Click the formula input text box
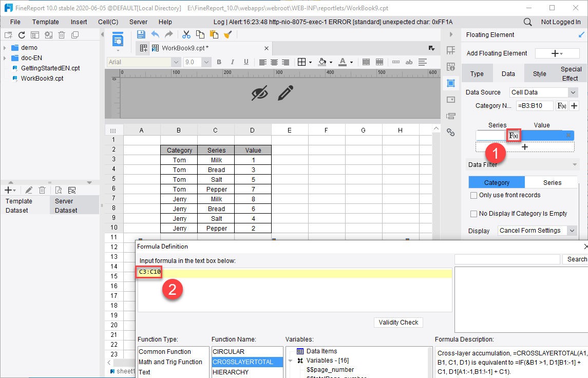 pyautogui.click(x=295, y=290)
